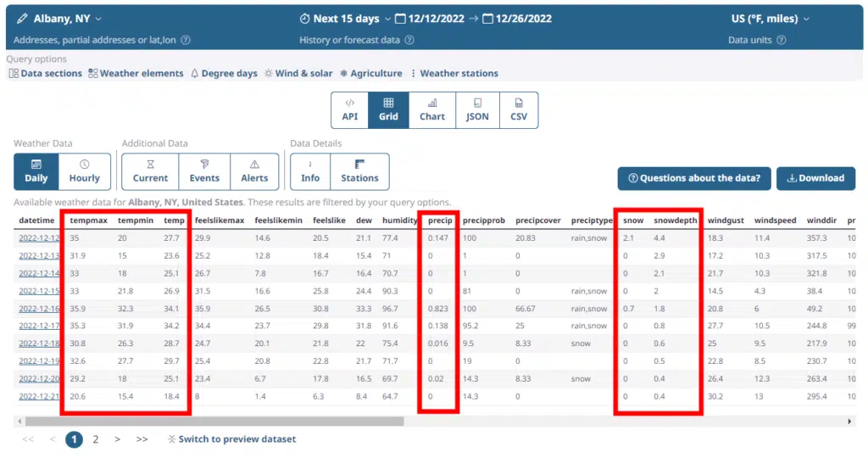868x458 pixels.
Task: Switch to the Chart tab
Action: (x=432, y=110)
